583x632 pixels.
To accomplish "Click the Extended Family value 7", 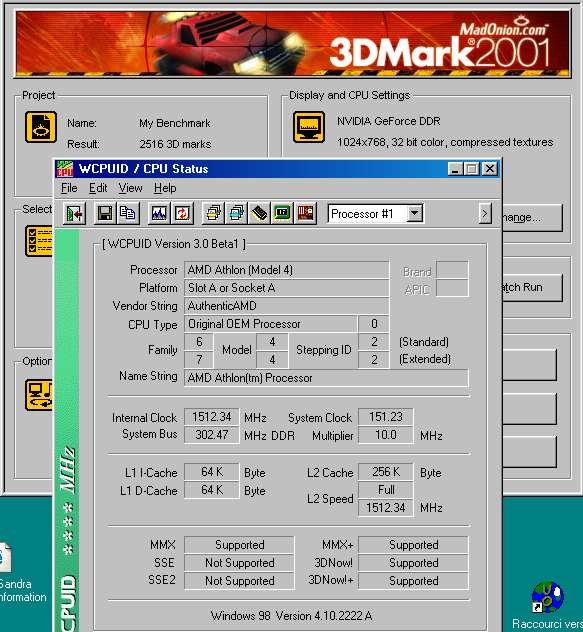I will click(x=199, y=360).
